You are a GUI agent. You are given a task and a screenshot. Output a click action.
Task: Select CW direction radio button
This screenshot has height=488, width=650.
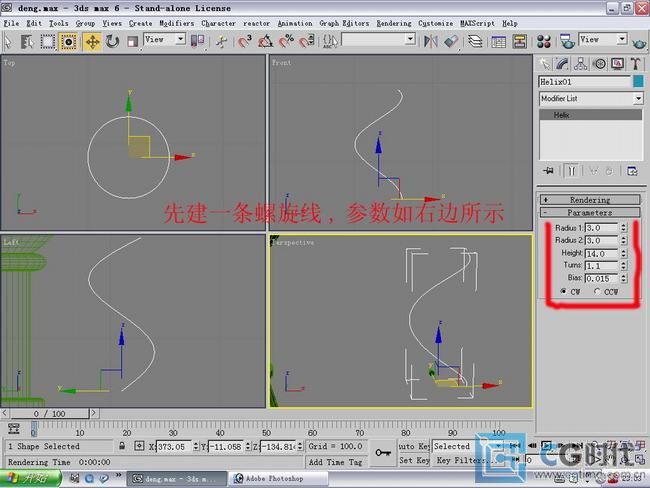[563, 291]
